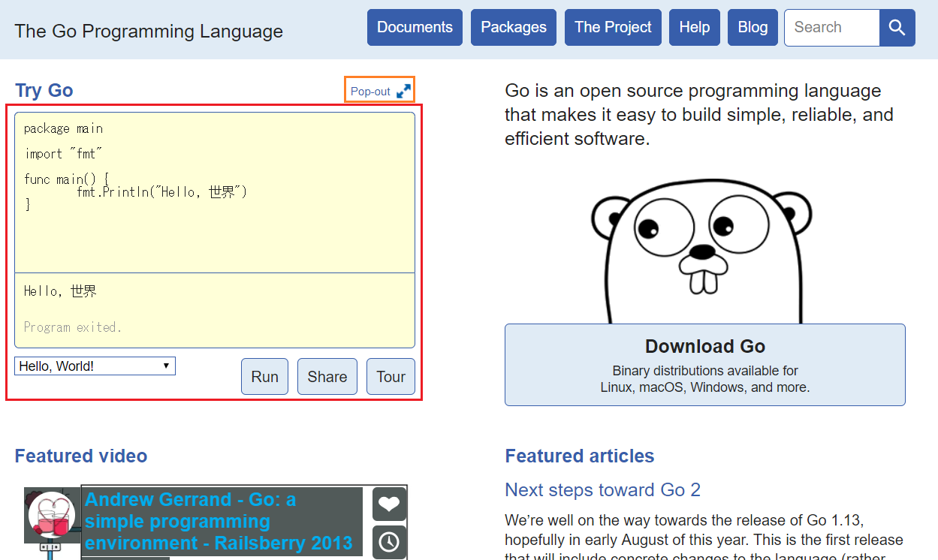The width and height of the screenshot is (938, 560).
Task: Open the Documents menu
Action: coord(415,28)
